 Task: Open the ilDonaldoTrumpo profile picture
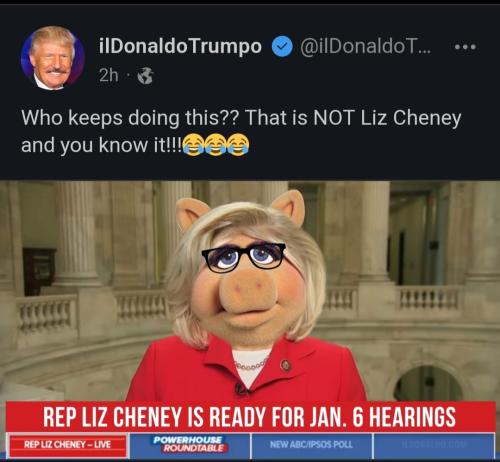click(53, 58)
